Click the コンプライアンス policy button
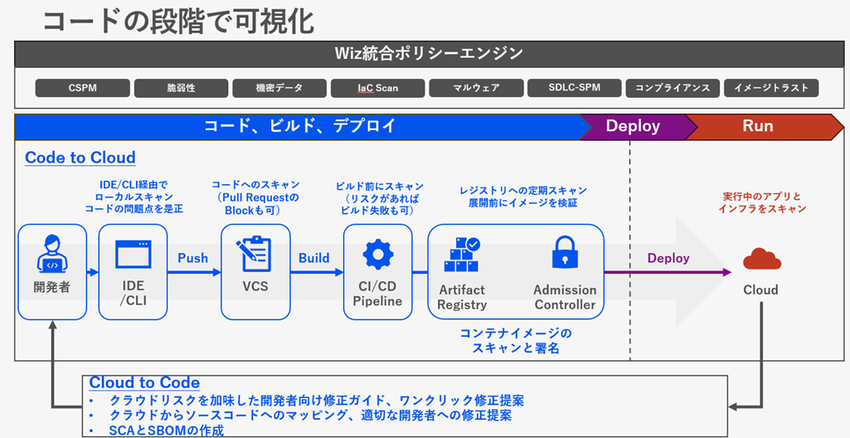This screenshot has height=438, width=850. (668, 88)
